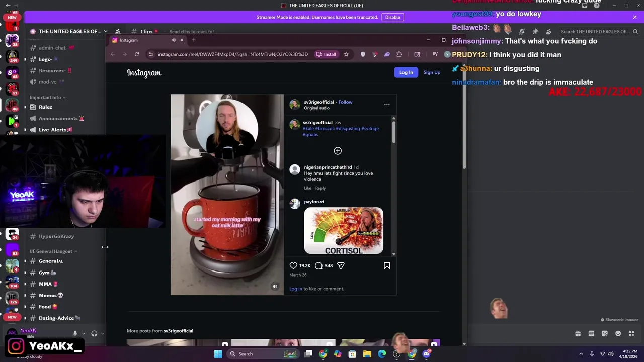
Task: Open the Rules channel
Action: 45,107
